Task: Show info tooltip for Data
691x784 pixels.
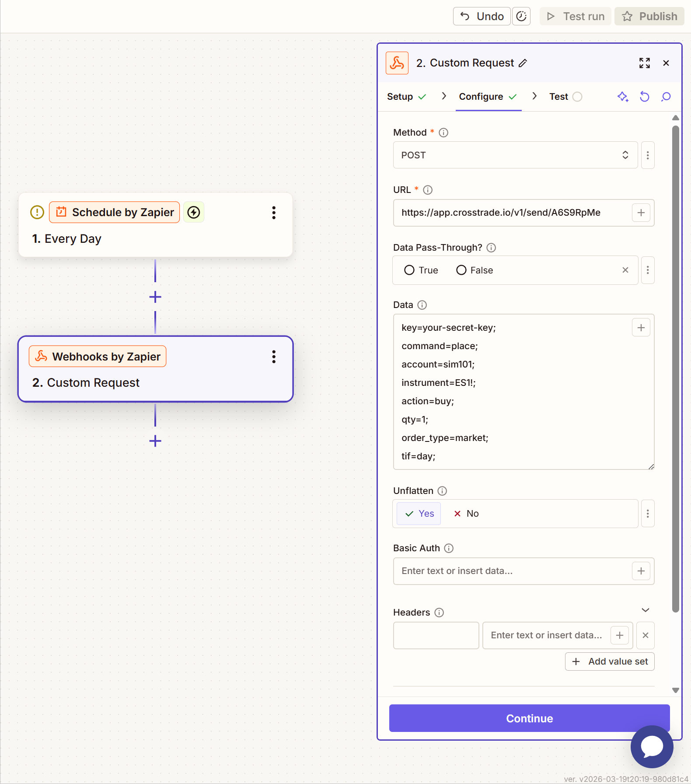Action: pos(422,305)
